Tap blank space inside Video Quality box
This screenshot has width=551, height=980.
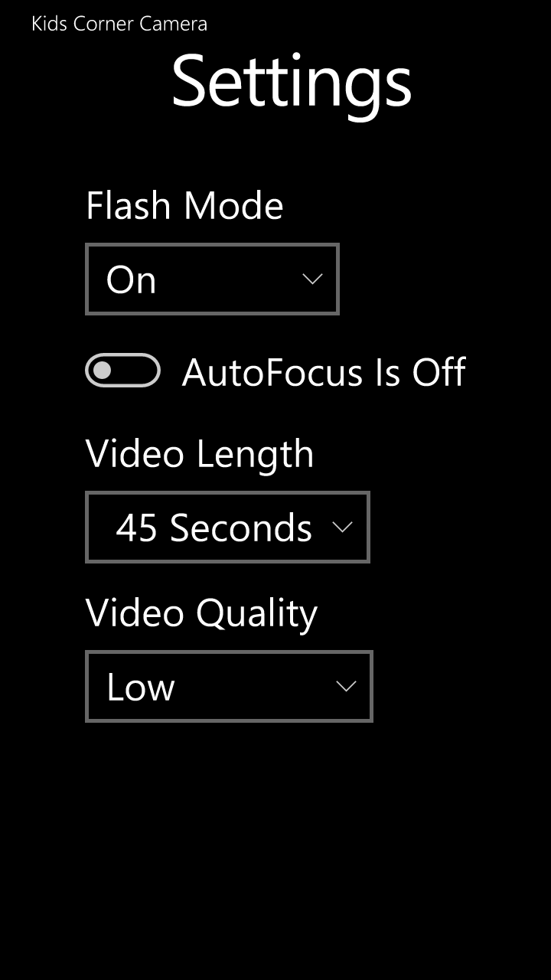[x=253, y=686]
